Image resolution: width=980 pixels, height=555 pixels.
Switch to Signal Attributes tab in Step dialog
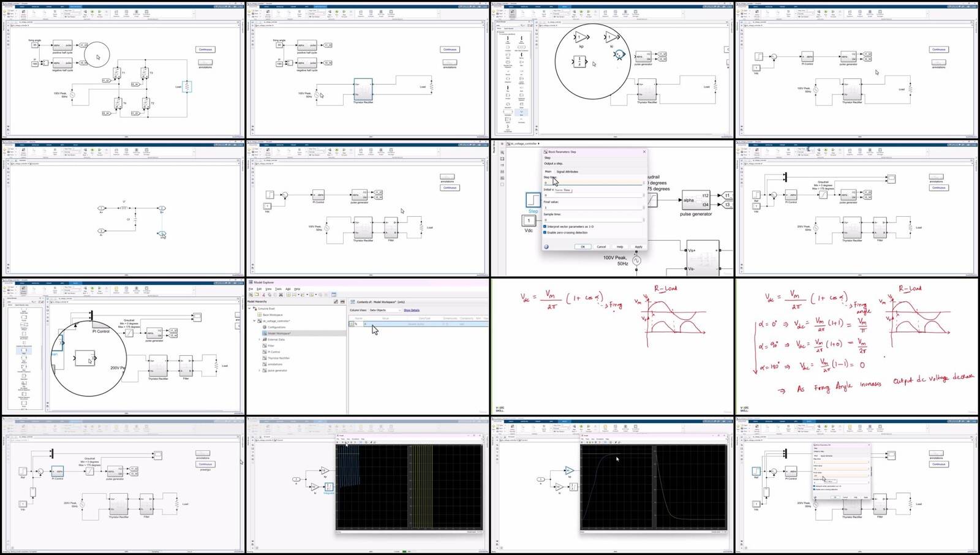click(x=567, y=172)
